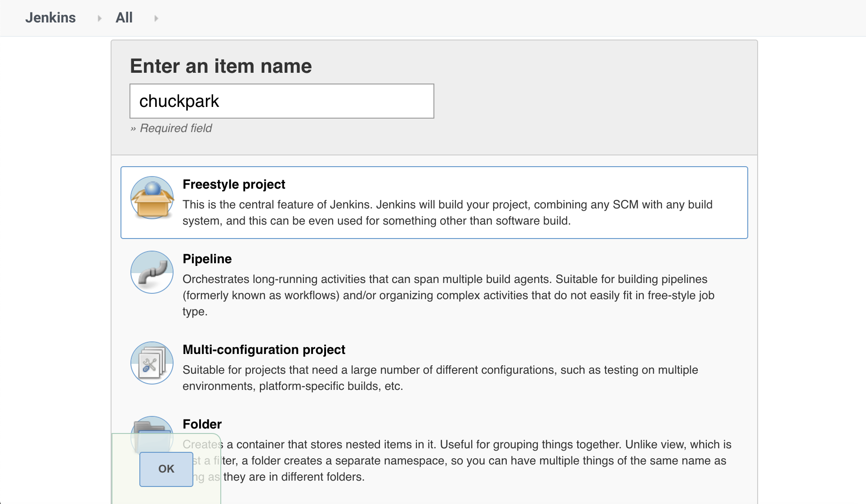
Task: Go to Jenkins home breadcrumb
Action: (50, 18)
